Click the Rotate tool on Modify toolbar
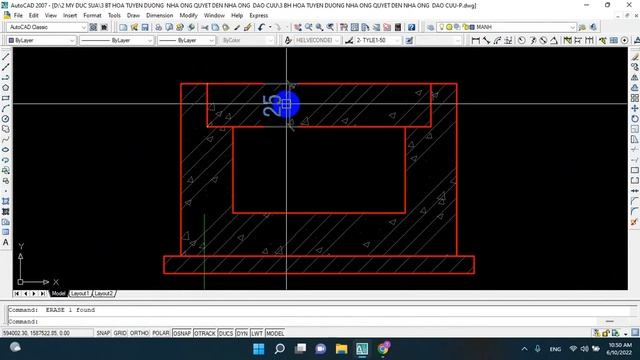The height and width of the screenshot is (360, 640). [635, 119]
